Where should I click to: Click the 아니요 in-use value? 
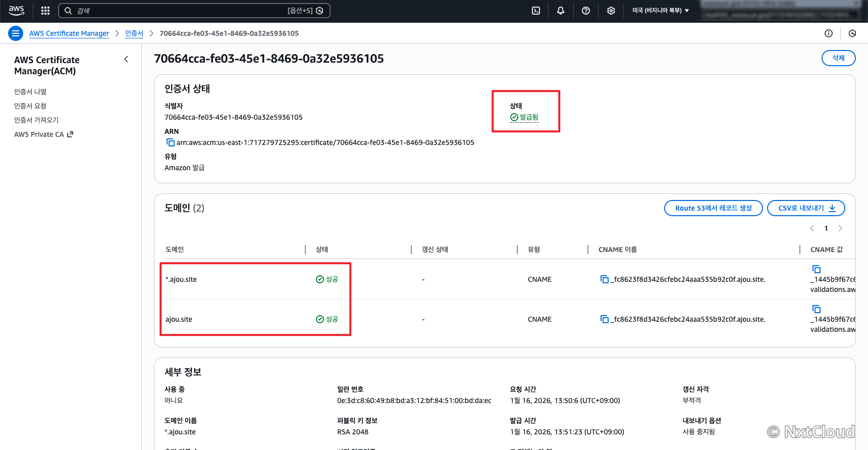(174, 401)
